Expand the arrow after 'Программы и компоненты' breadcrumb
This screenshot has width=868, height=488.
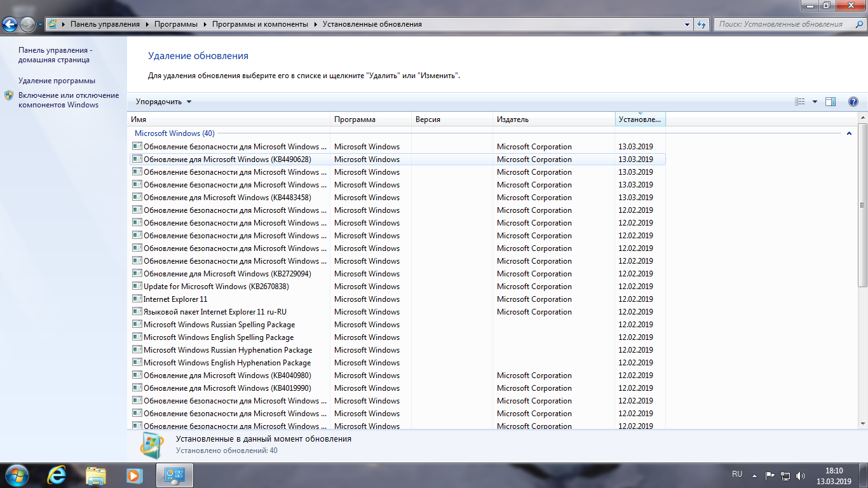click(315, 24)
